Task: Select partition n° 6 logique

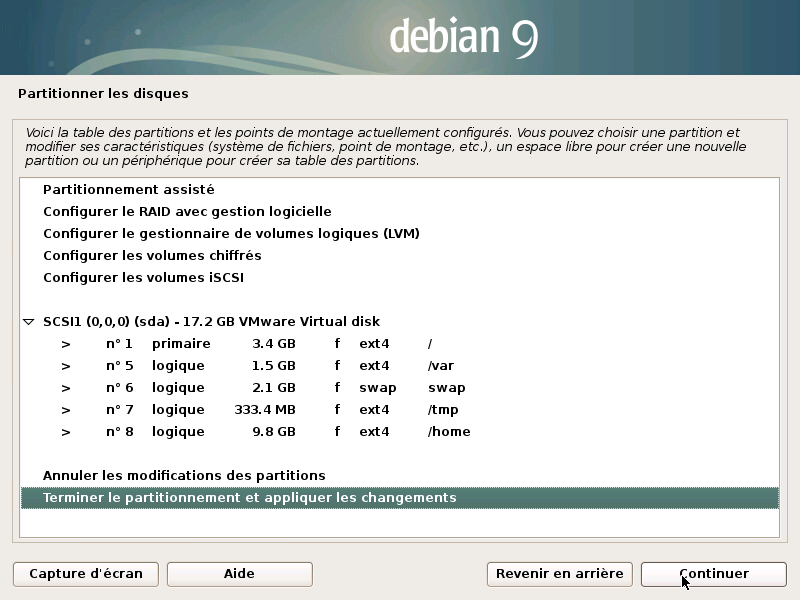Action: (x=399, y=388)
